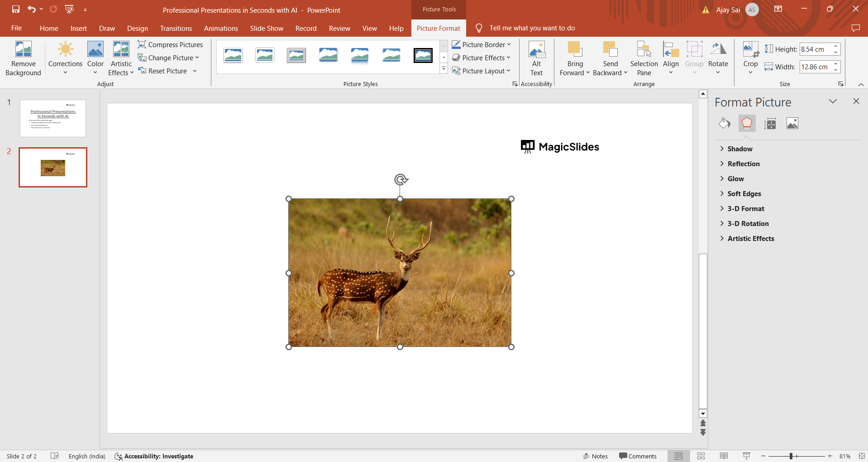868x462 pixels.
Task: Expand the Artistic Effects section
Action: click(x=750, y=239)
